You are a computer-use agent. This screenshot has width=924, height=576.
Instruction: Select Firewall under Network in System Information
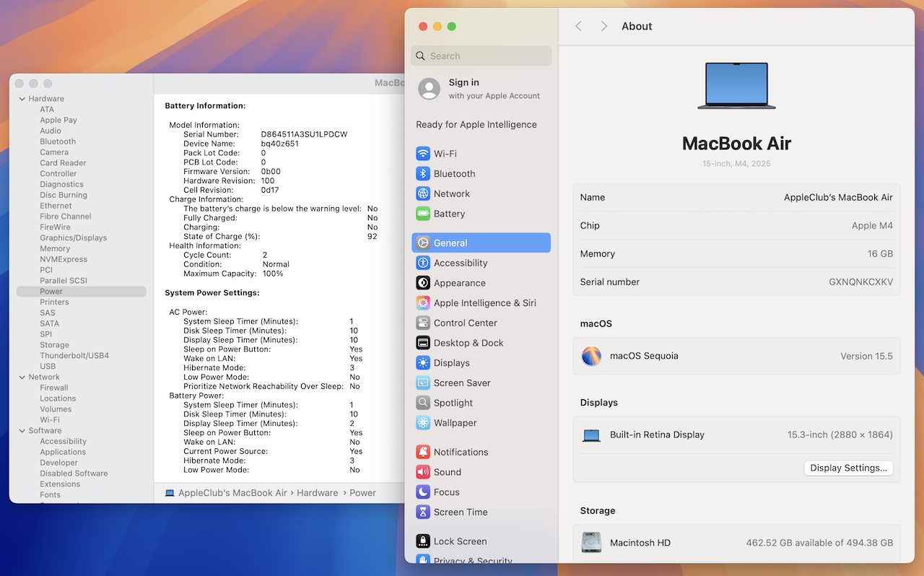[x=54, y=388]
